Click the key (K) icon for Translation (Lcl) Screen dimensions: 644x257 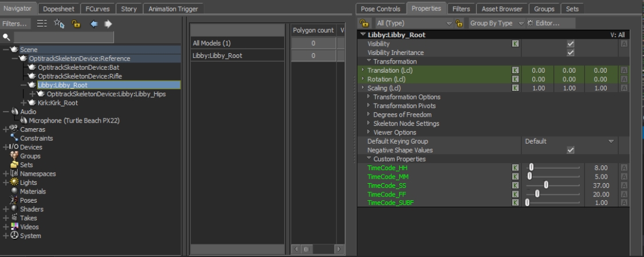515,70
